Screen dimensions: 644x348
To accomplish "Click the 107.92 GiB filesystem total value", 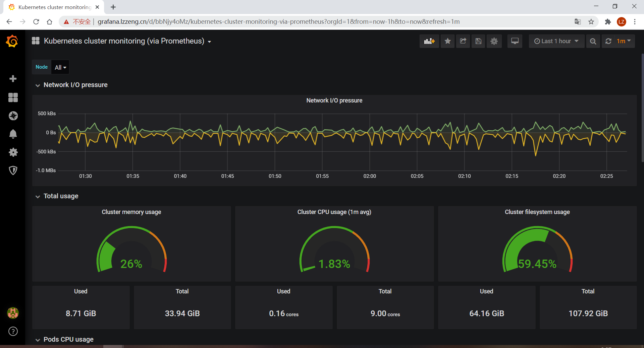I will (588, 314).
